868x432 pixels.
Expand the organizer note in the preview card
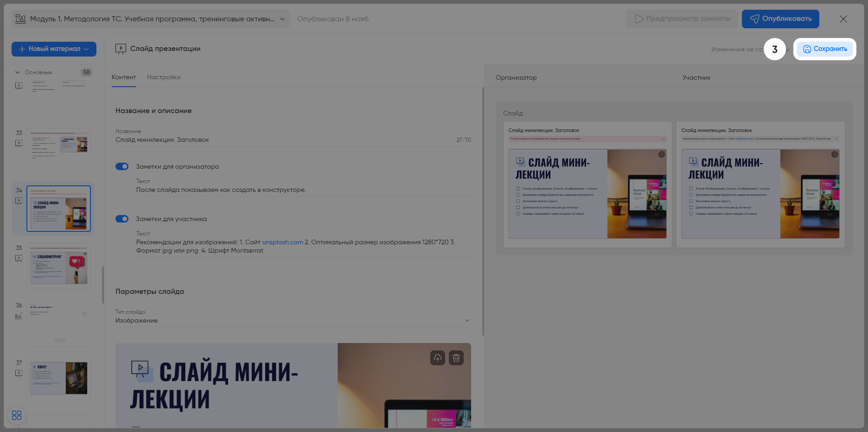pyautogui.click(x=664, y=139)
